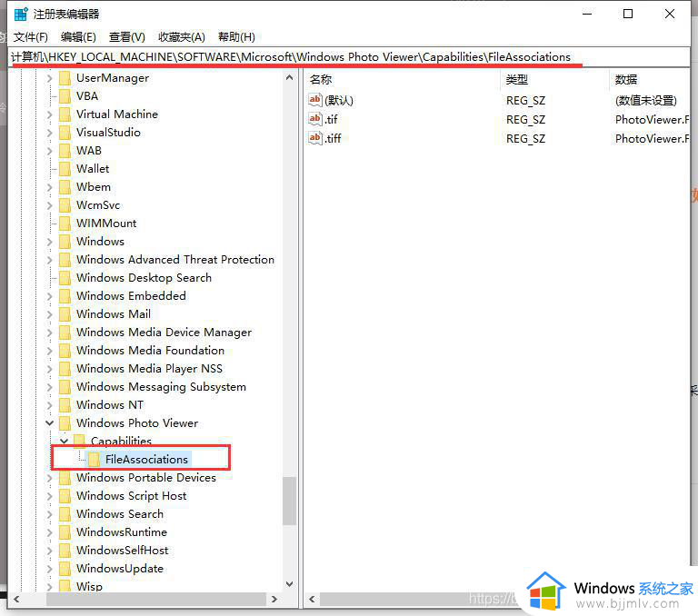
Task: Open the 编辑(E) menu
Action: point(78,37)
